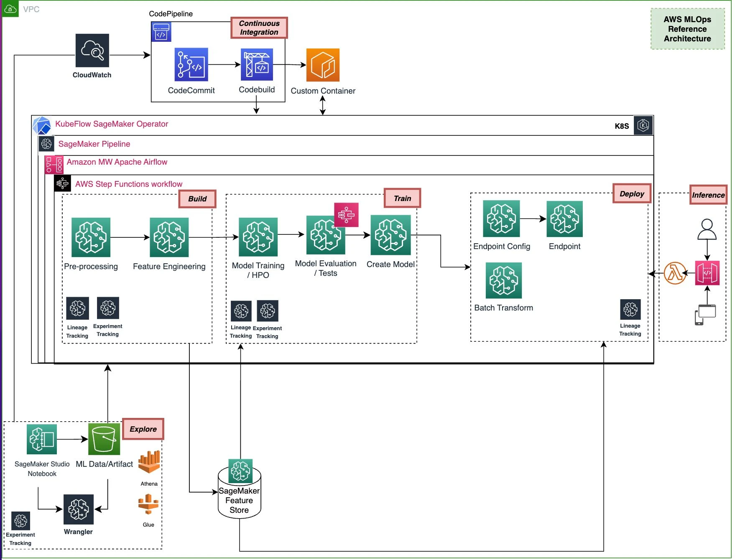Image resolution: width=735 pixels, height=560 pixels.
Task: Select the Codebuild icon
Action: (x=257, y=64)
